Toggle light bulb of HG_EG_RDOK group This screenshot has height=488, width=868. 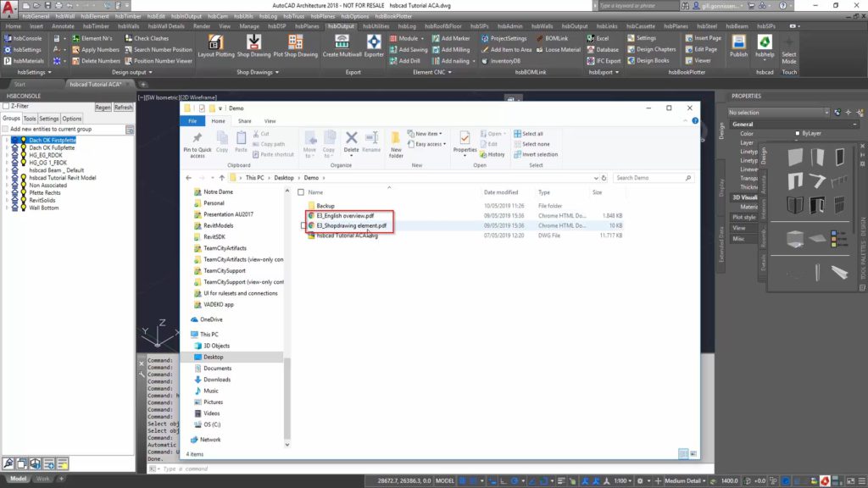[23, 156]
